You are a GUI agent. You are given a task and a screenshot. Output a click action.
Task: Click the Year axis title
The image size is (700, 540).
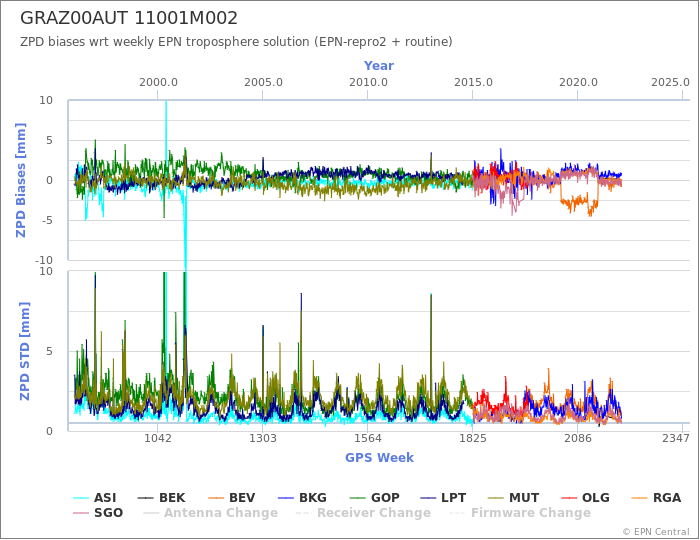[x=379, y=66]
